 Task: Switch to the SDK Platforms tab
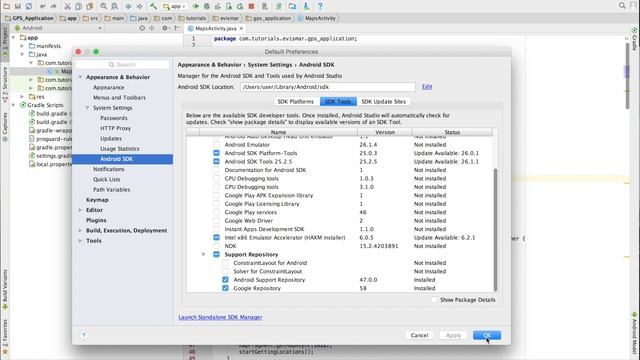[x=296, y=101]
